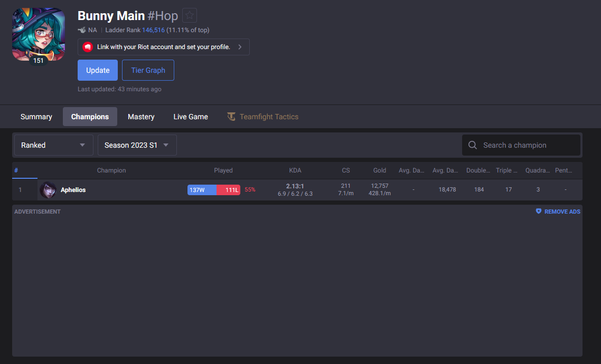The height and width of the screenshot is (364, 601).
Task: Focus the Search a champion field
Action: pyautogui.click(x=521, y=145)
